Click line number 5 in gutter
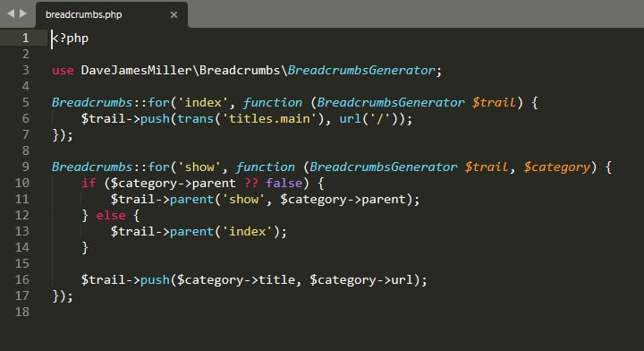 click(x=25, y=102)
